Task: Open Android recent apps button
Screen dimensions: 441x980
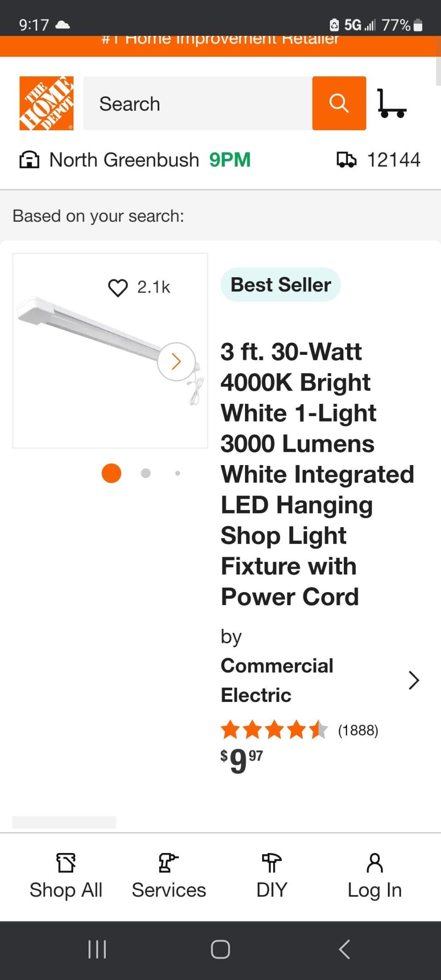Action: 97,949
